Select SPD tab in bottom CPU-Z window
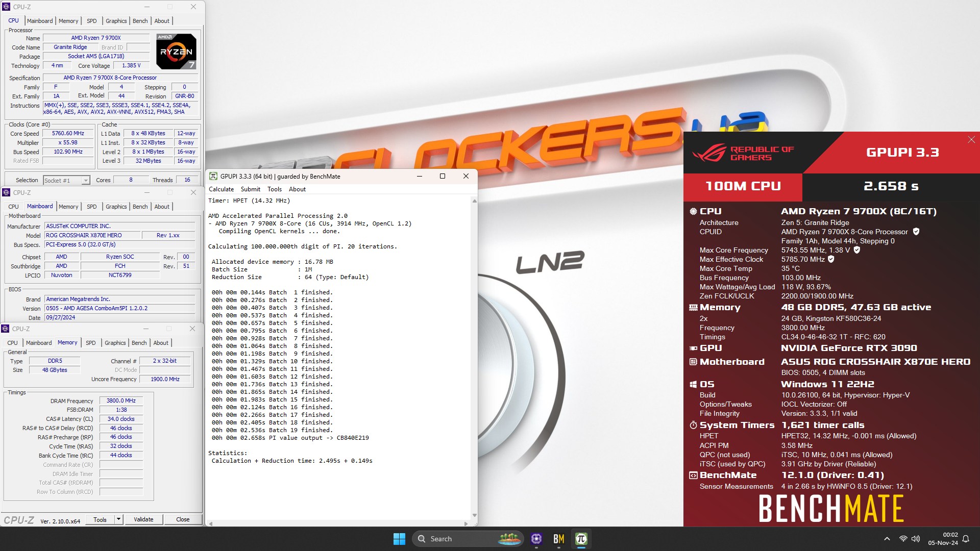Viewport: 980px width, 551px height. (91, 343)
